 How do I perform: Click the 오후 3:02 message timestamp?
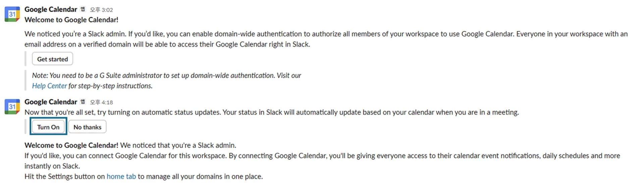101,10
